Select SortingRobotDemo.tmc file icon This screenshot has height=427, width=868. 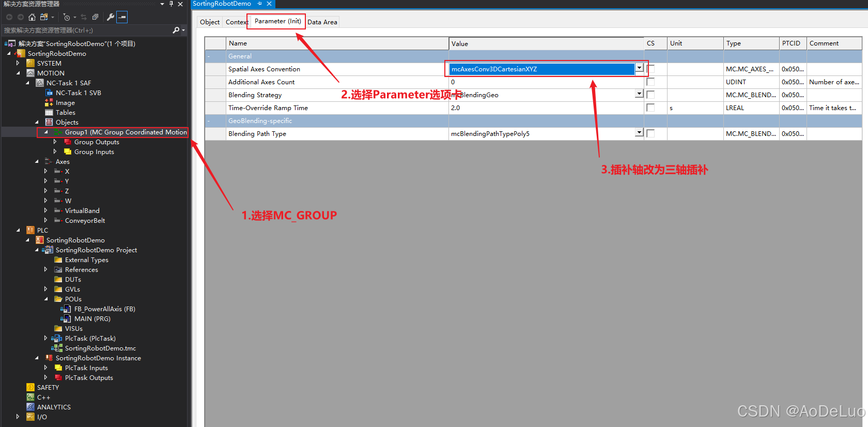coord(57,348)
